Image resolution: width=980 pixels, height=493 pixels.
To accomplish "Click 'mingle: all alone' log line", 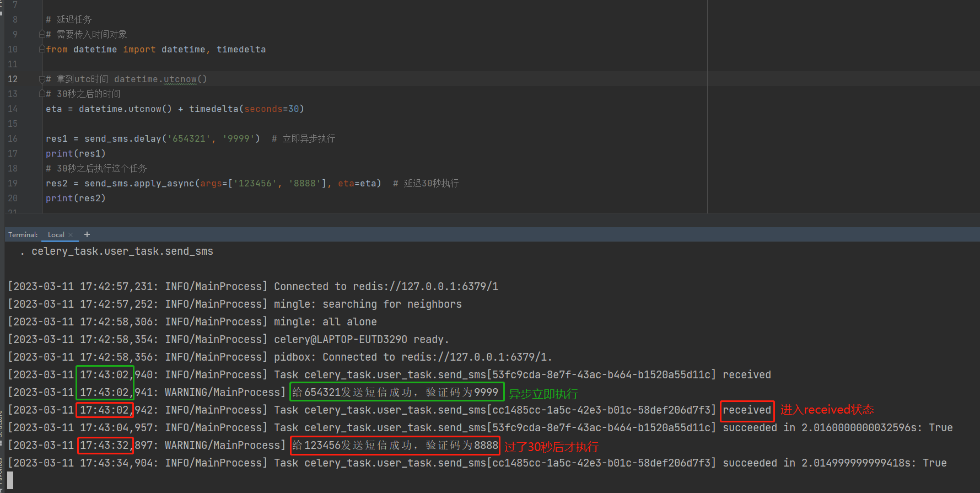I will 325,321.
